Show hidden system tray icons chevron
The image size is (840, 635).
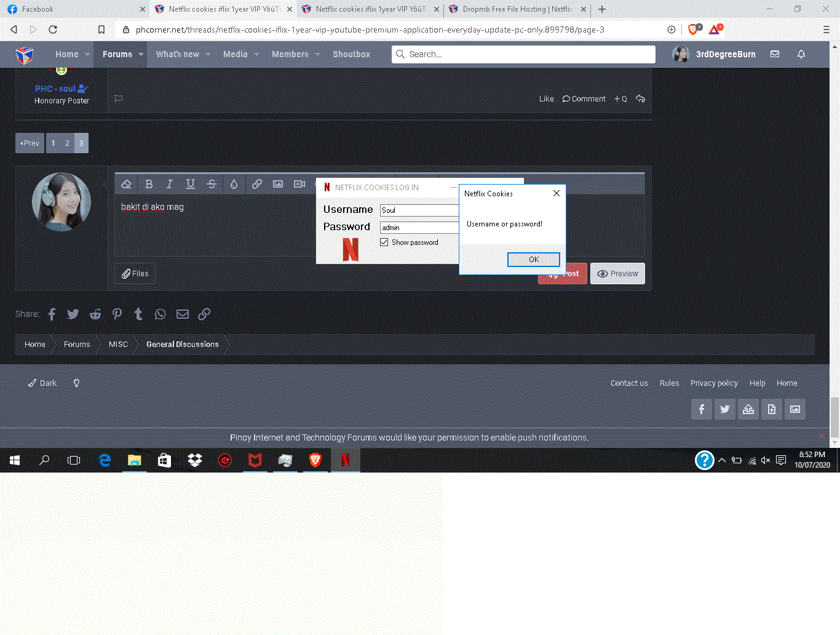point(722,460)
